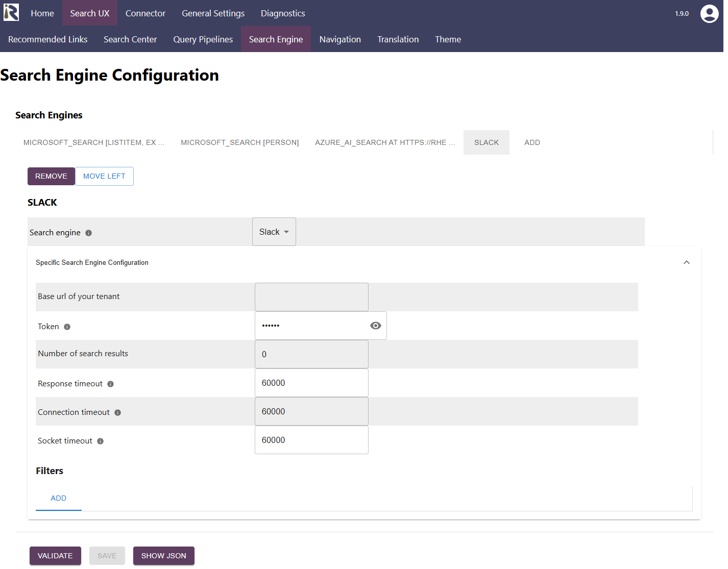Screen dimensions: 728x569
Task: Click the Response timeout info icon
Action: click(111, 384)
